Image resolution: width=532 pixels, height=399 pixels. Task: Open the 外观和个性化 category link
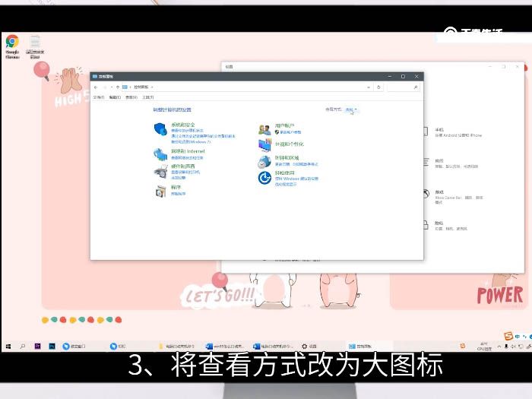coord(289,144)
